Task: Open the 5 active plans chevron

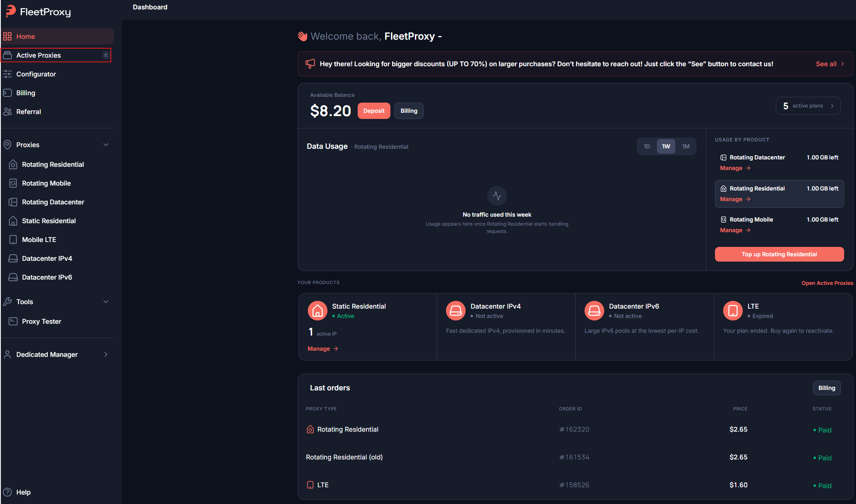Action: 832,106
